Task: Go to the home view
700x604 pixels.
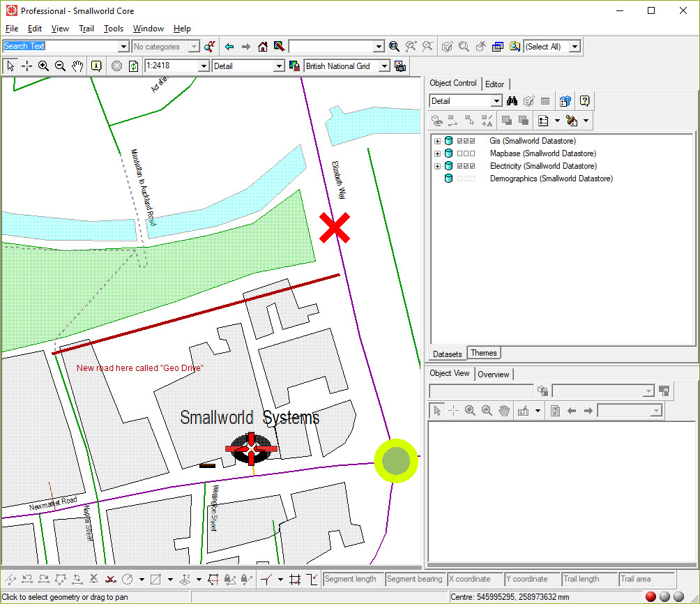Action: 263,47
